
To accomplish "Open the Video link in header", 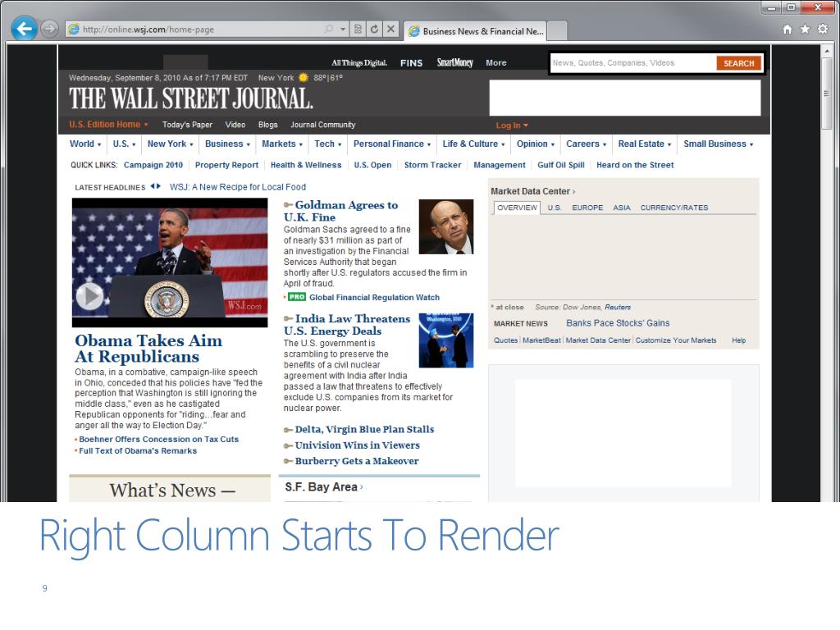I will pos(235,125).
